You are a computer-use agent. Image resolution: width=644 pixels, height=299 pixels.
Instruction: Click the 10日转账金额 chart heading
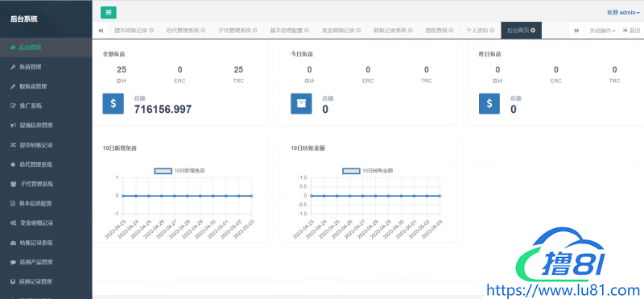tap(308, 148)
